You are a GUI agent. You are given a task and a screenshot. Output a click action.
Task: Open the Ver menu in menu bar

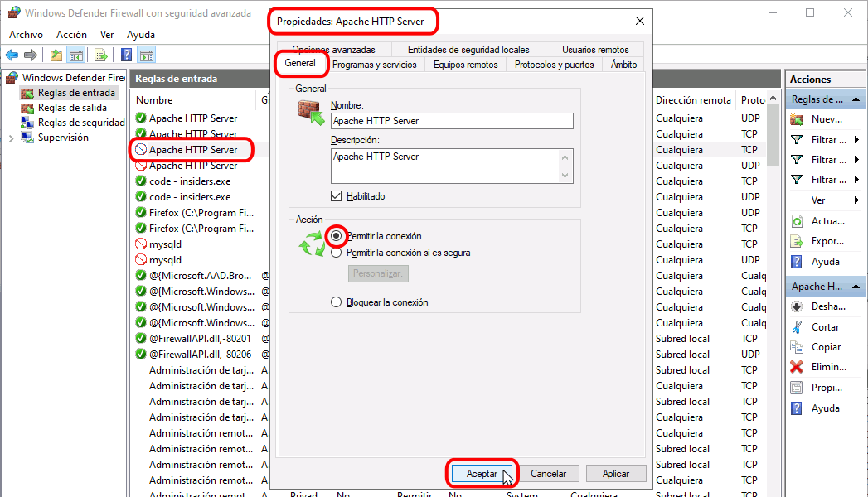(107, 34)
